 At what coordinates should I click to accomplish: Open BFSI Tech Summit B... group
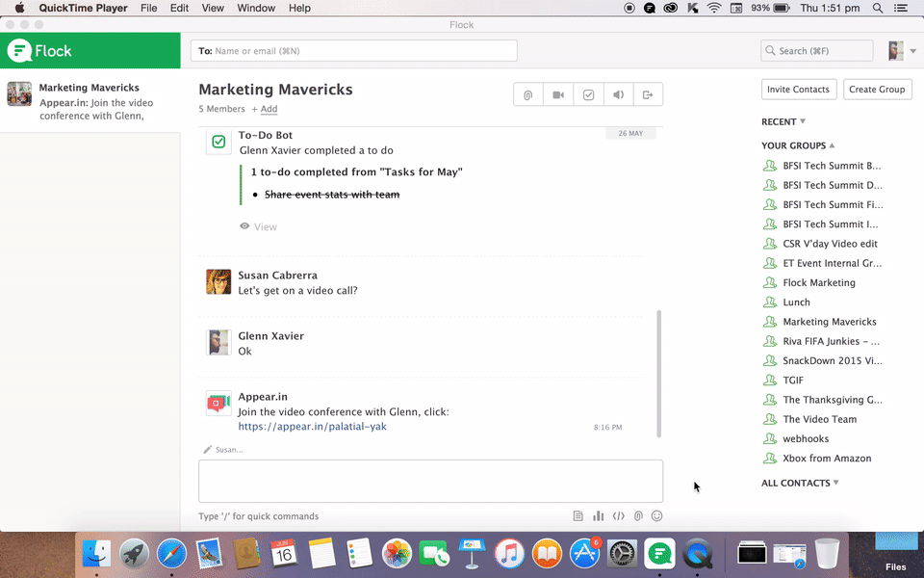tap(832, 166)
